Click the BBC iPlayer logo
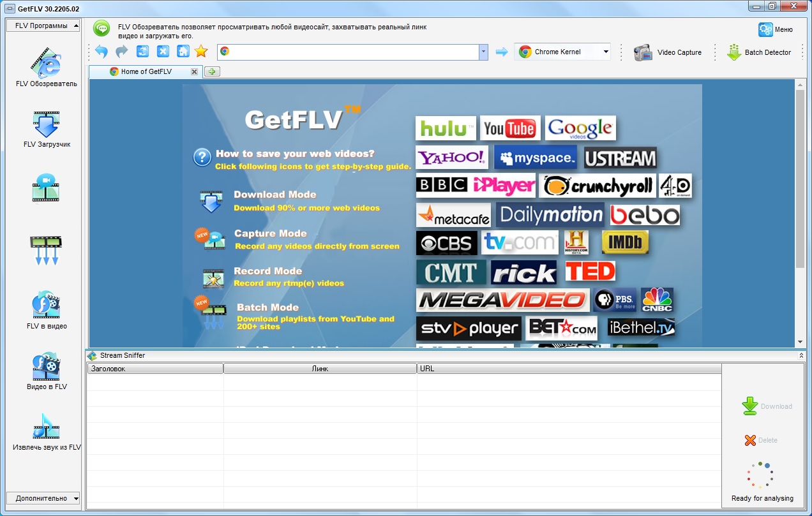 (x=476, y=186)
